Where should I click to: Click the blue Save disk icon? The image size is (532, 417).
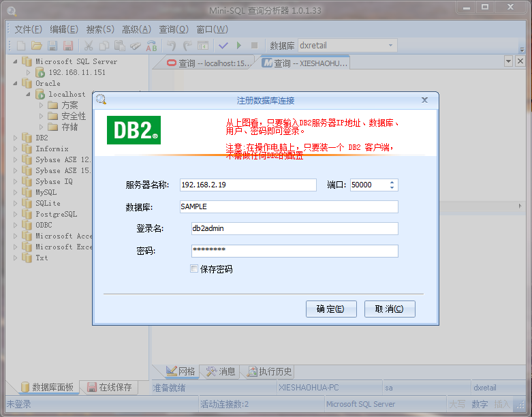(52, 46)
